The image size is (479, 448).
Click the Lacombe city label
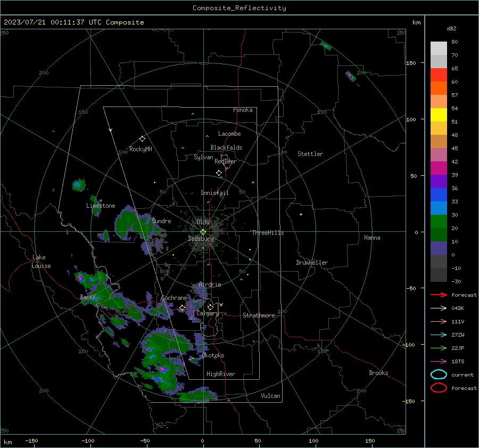pyautogui.click(x=229, y=134)
